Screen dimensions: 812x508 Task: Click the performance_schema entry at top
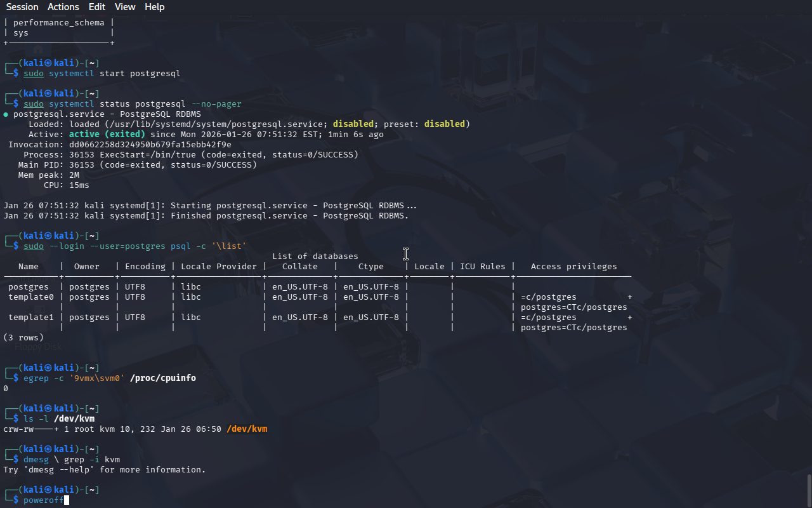pos(58,23)
